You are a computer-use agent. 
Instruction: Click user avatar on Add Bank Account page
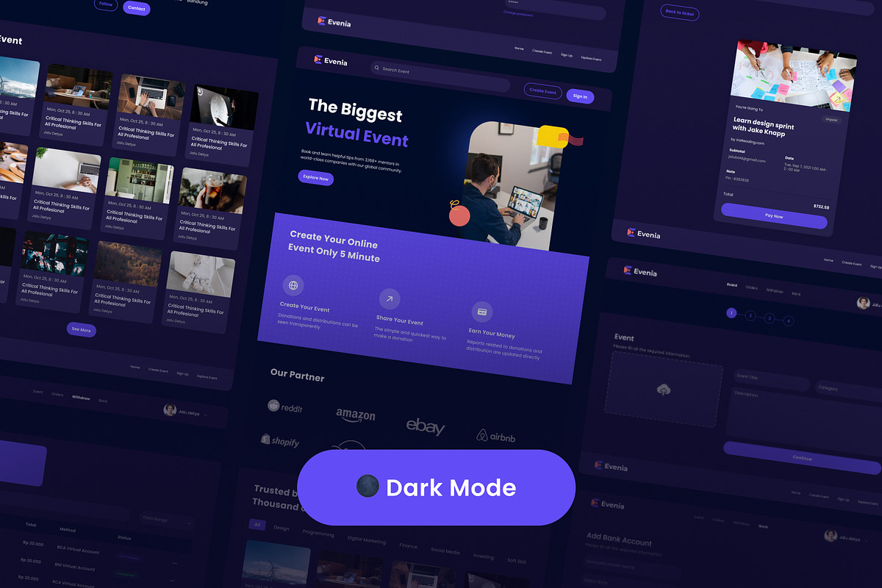(830, 536)
